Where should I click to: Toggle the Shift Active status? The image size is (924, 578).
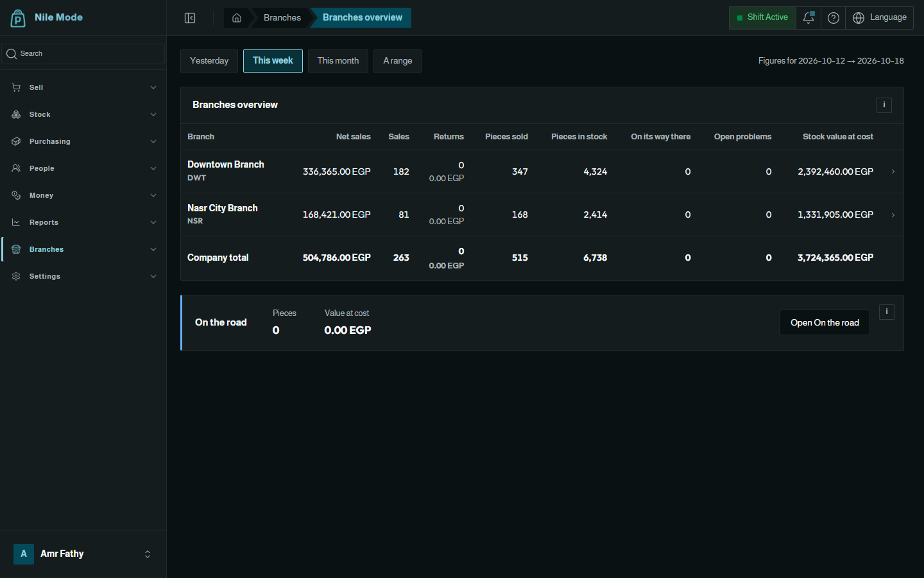pos(762,18)
